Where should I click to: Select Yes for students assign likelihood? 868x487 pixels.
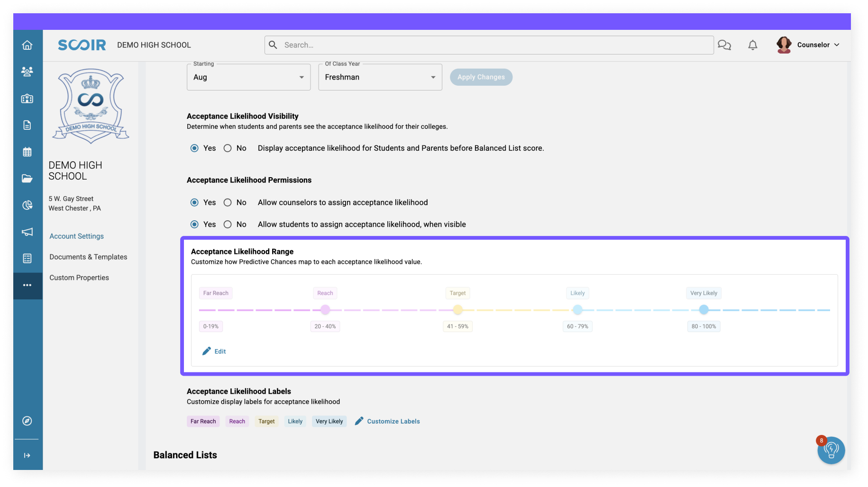coord(194,225)
